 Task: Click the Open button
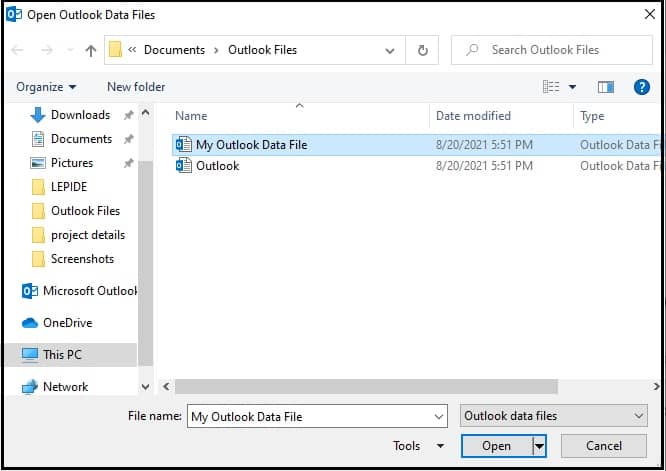click(x=497, y=446)
